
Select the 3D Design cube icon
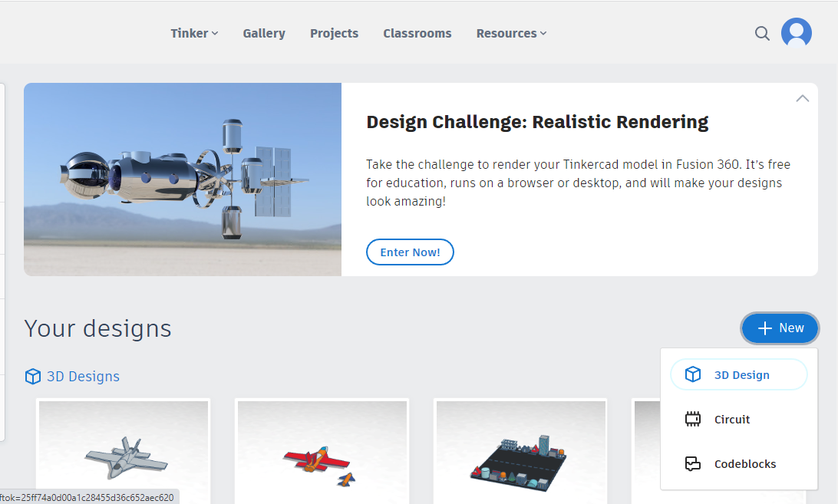(693, 374)
